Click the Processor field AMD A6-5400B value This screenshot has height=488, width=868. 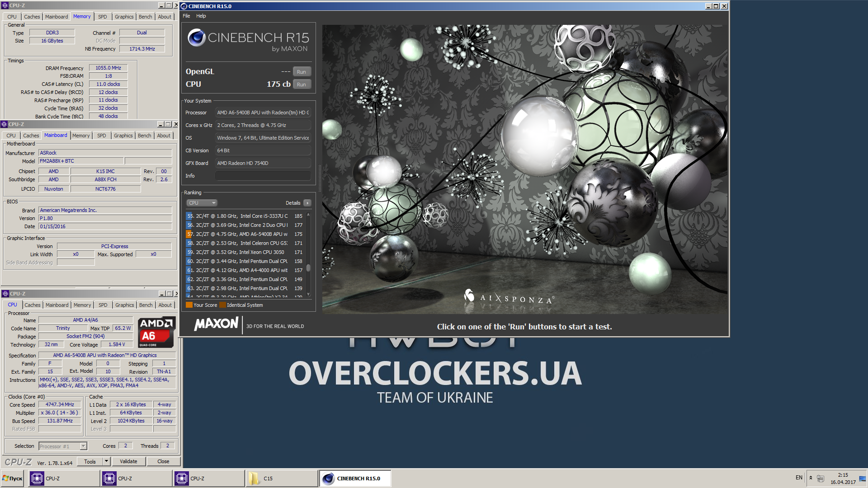pyautogui.click(x=263, y=113)
